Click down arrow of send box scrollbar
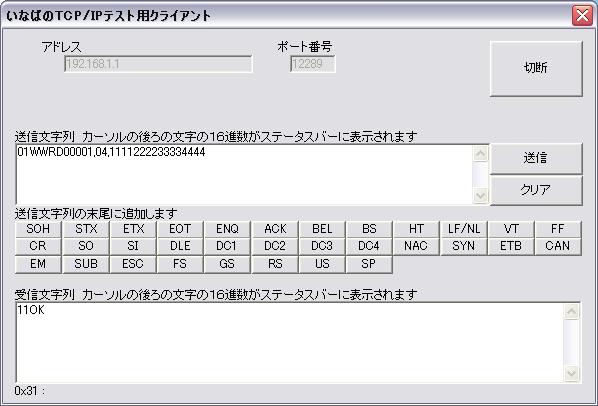This screenshot has width=598, height=406. tap(481, 196)
